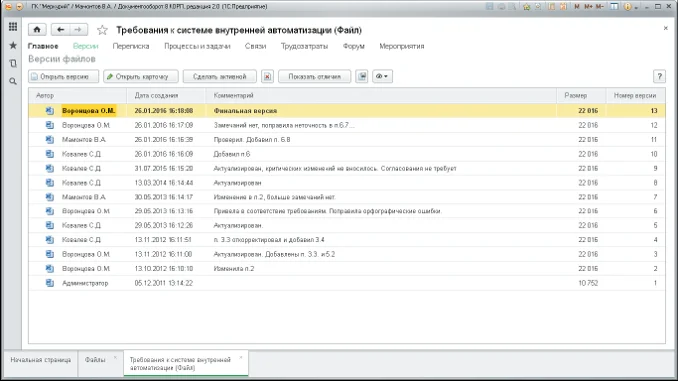Click the M- memory subtract button
678x381 pixels.
click(600, 6)
